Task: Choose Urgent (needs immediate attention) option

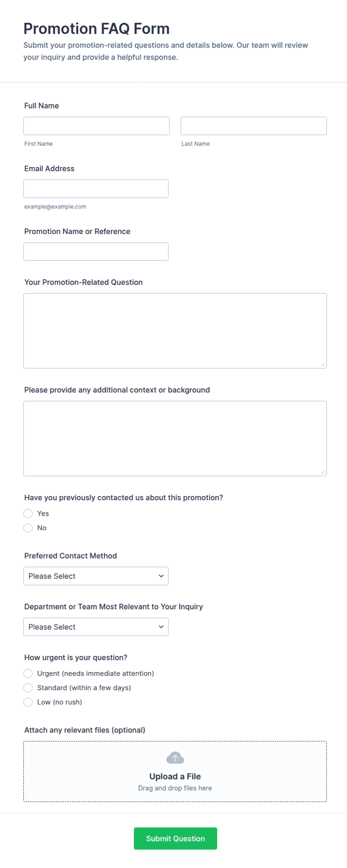Action: [x=28, y=673]
